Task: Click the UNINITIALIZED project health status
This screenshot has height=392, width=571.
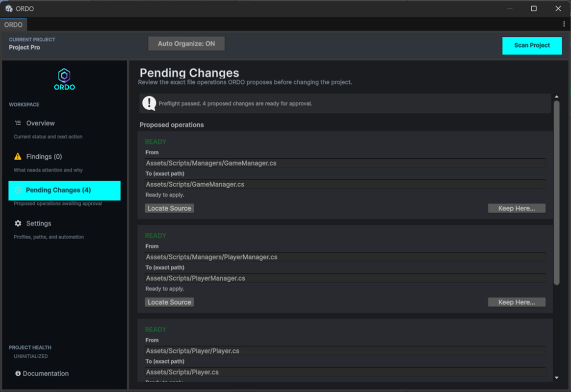Action: (x=30, y=356)
